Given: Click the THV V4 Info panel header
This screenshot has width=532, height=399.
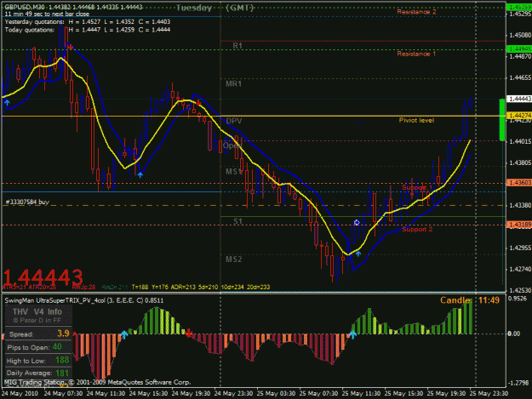Looking at the screenshot, I should 37,311.
